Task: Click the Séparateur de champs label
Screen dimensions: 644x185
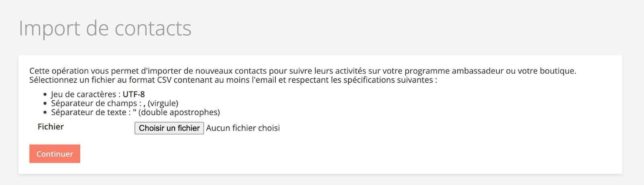Action: pos(94,103)
